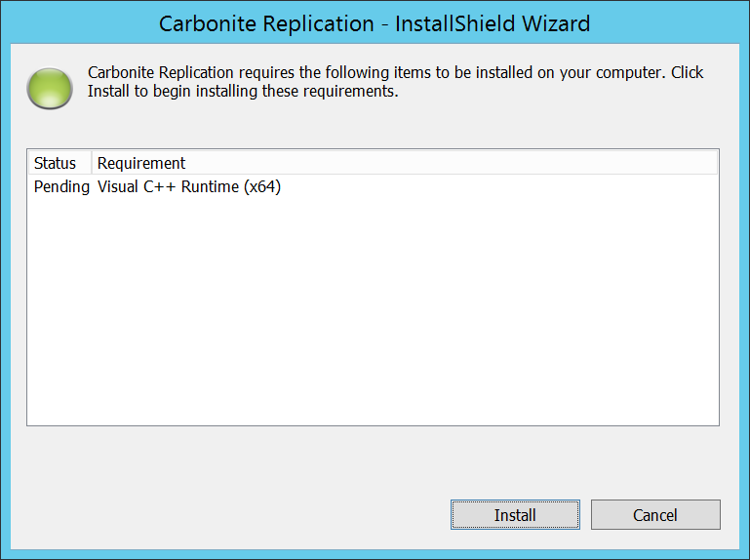Viewport: 750px width, 560px height.
Task: Sort by the Status column header
Action: point(56,163)
